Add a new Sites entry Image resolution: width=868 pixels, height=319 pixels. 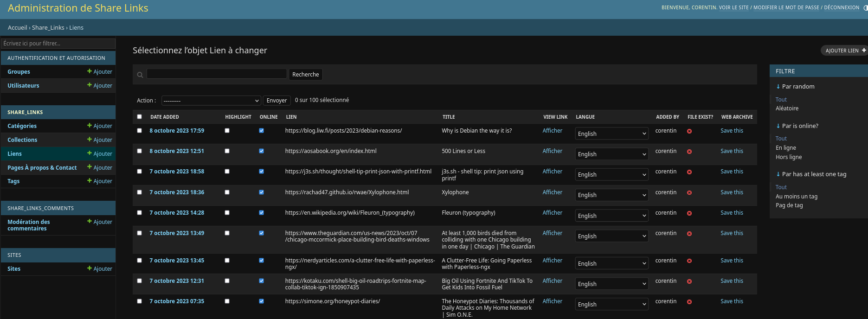100,269
